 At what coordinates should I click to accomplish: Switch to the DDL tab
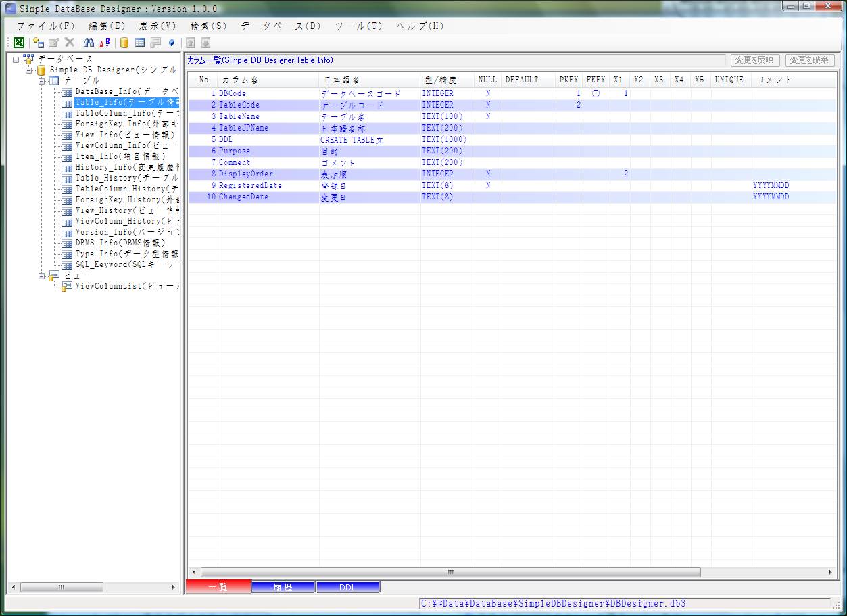point(347,588)
